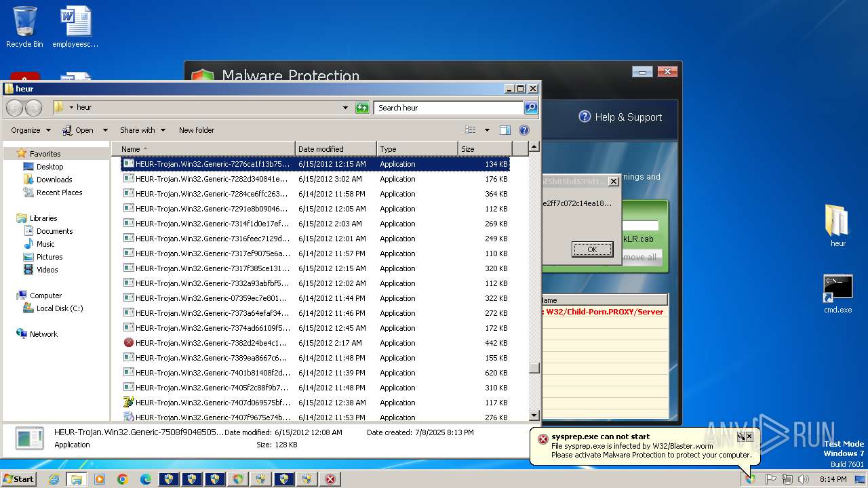Toggle the preview pane icon in Explorer

(x=505, y=130)
